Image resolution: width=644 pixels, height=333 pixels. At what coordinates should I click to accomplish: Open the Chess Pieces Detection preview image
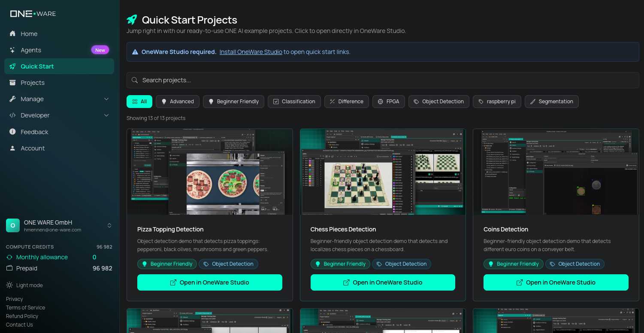click(383, 172)
